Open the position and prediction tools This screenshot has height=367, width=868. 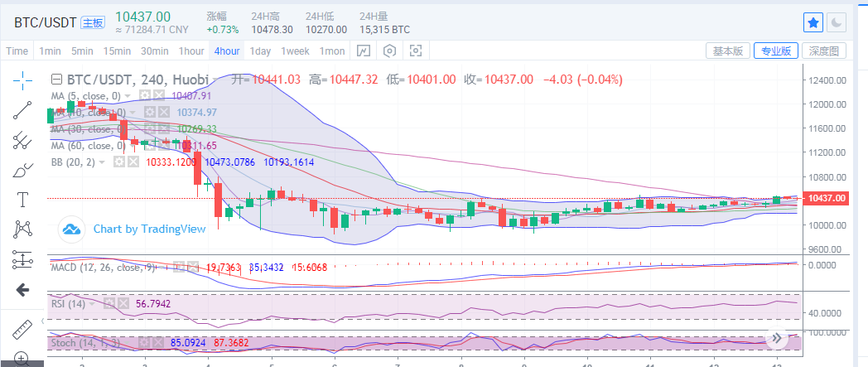pos(22,258)
